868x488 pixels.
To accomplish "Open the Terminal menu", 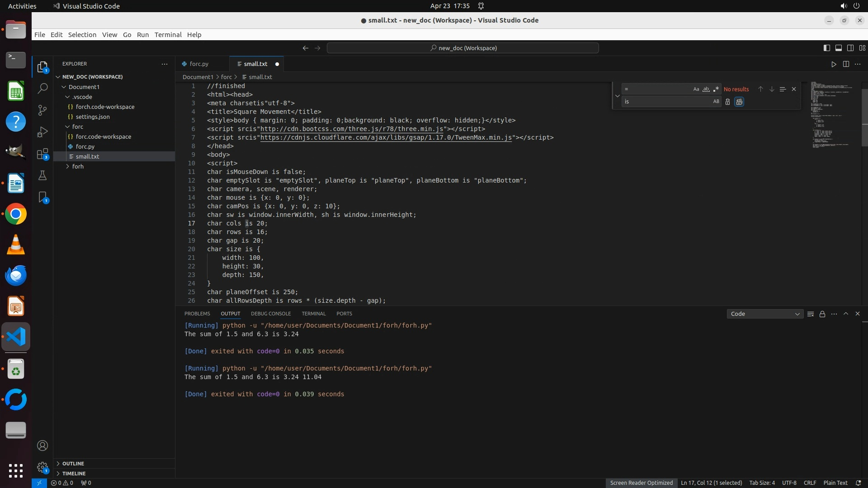I will (x=168, y=35).
